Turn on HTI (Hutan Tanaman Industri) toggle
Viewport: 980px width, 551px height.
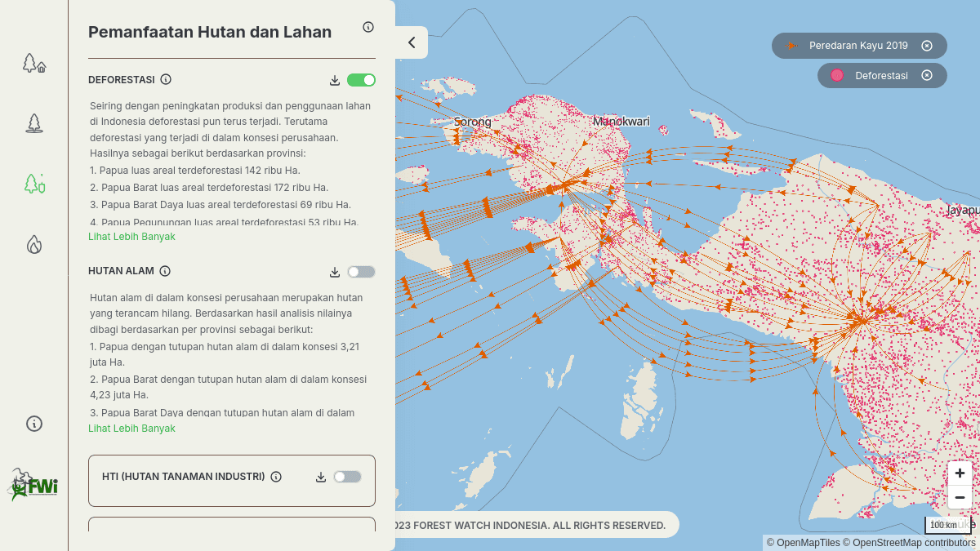point(347,477)
